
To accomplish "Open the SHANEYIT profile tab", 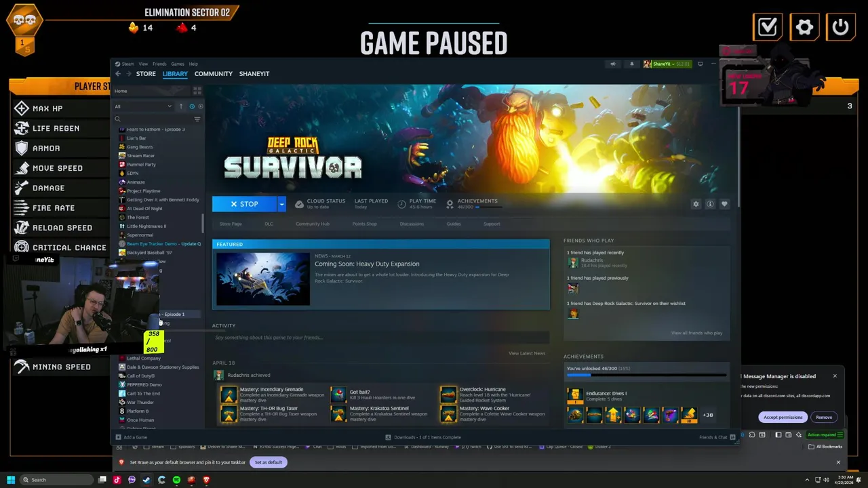I will [254, 74].
